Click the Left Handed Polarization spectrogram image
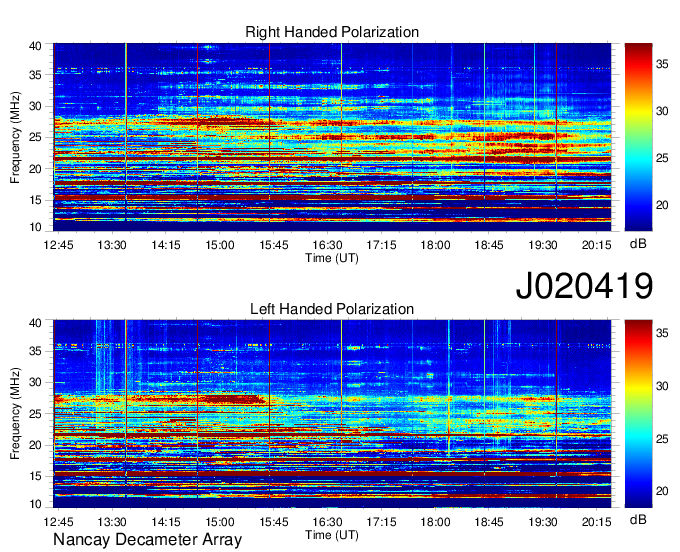Image resolution: width=680 pixels, height=552 pixels. click(332, 414)
